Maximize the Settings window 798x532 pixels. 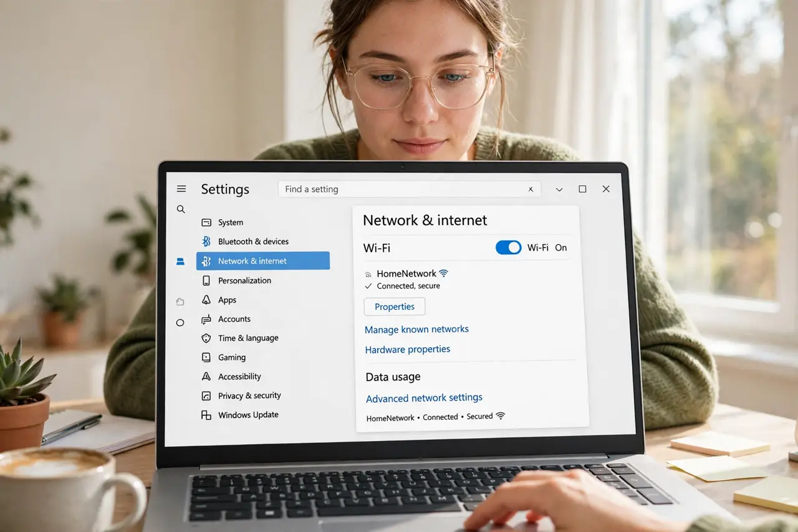pos(582,189)
